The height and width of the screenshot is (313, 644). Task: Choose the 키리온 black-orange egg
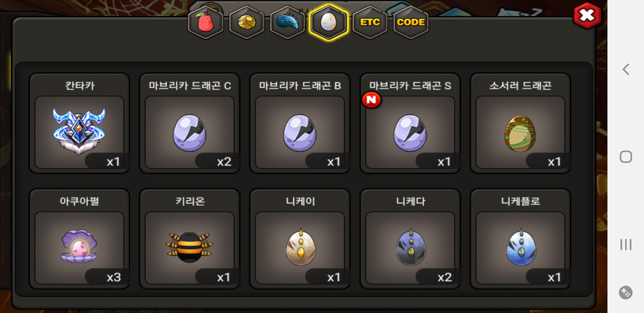pyautogui.click(x=190, y=239)
